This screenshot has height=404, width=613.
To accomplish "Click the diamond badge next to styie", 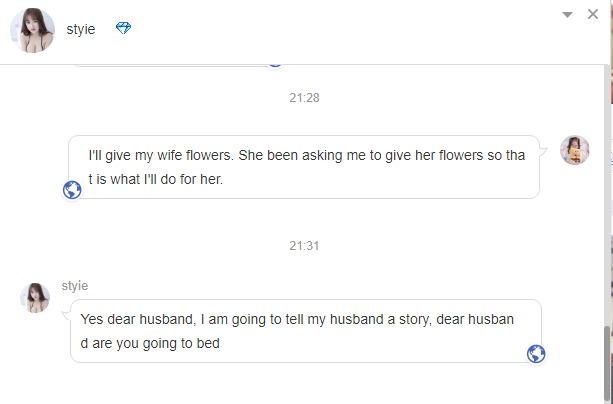I will (x=123, y=28).
